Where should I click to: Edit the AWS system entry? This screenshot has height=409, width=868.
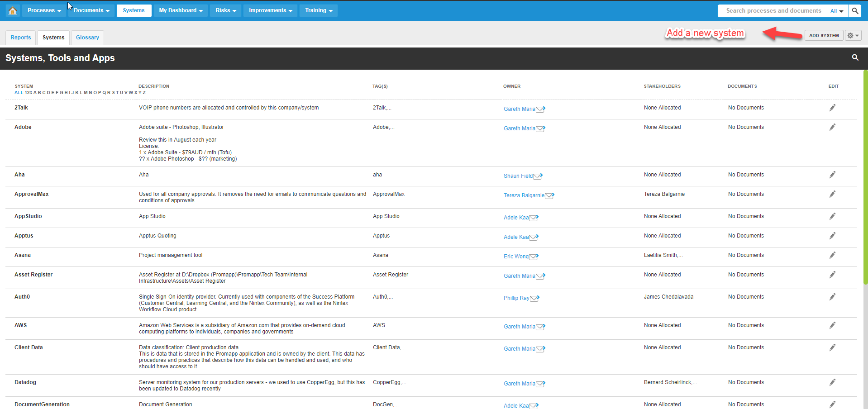[832, 325]
